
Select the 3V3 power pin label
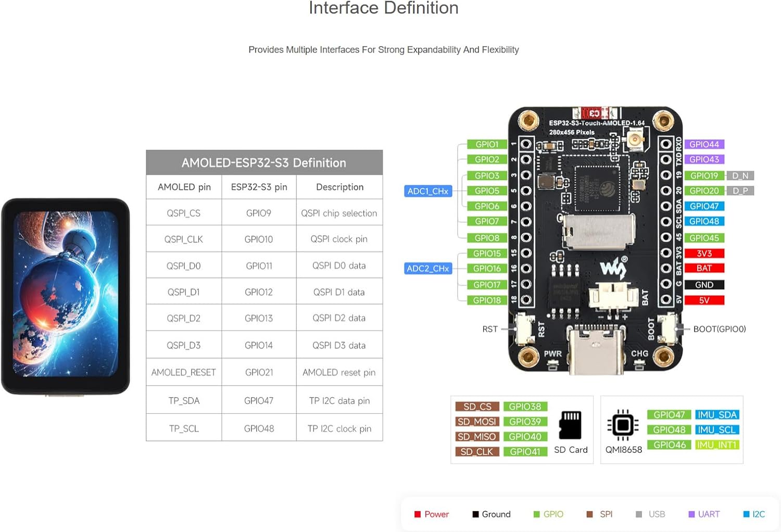coord(704,254)
